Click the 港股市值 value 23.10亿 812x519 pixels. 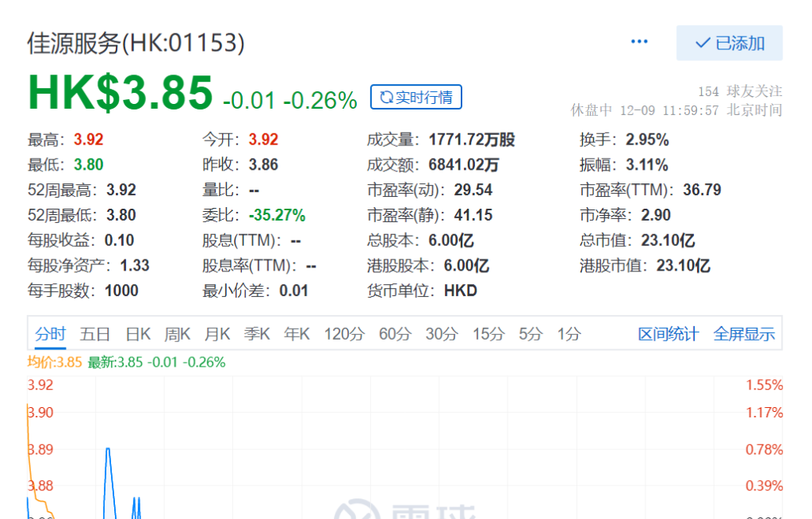684,266
